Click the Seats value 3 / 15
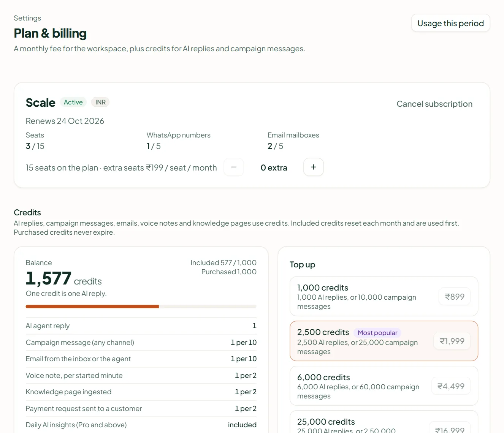Screen dimensions: 504x433 click(35, 146)
